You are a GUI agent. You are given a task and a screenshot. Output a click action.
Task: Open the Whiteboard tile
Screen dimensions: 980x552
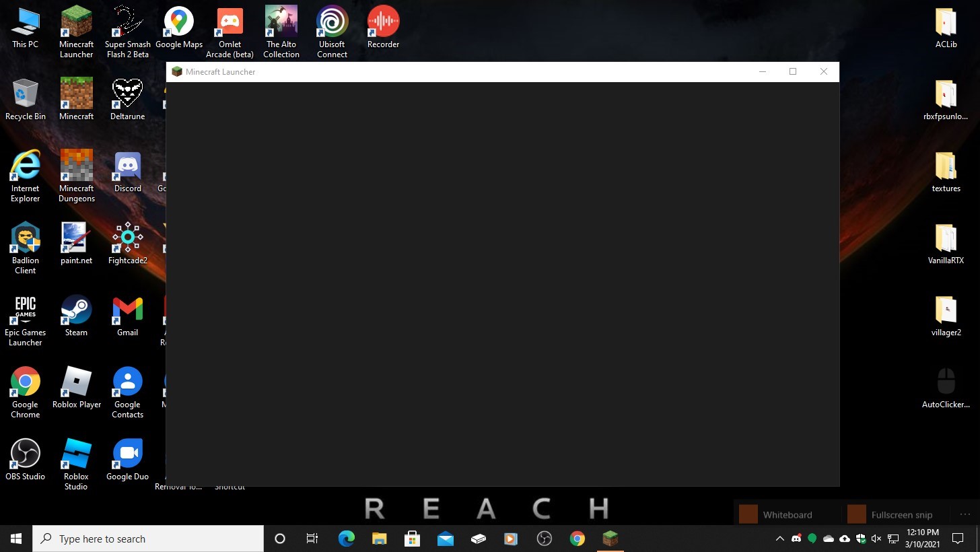786,514
